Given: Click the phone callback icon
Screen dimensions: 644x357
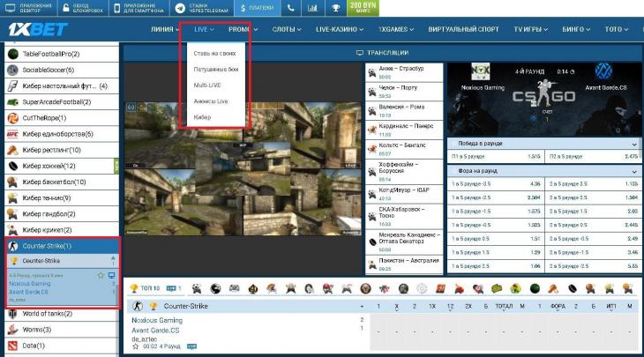Looking at the screenshot, I should pos(291,9).
